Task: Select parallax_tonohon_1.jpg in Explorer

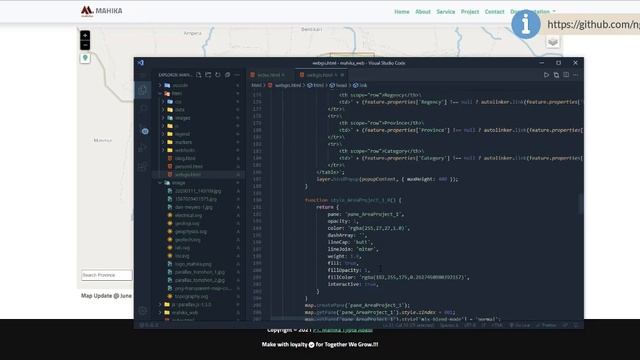Action: pyautogui.click(x=200, y=272)
